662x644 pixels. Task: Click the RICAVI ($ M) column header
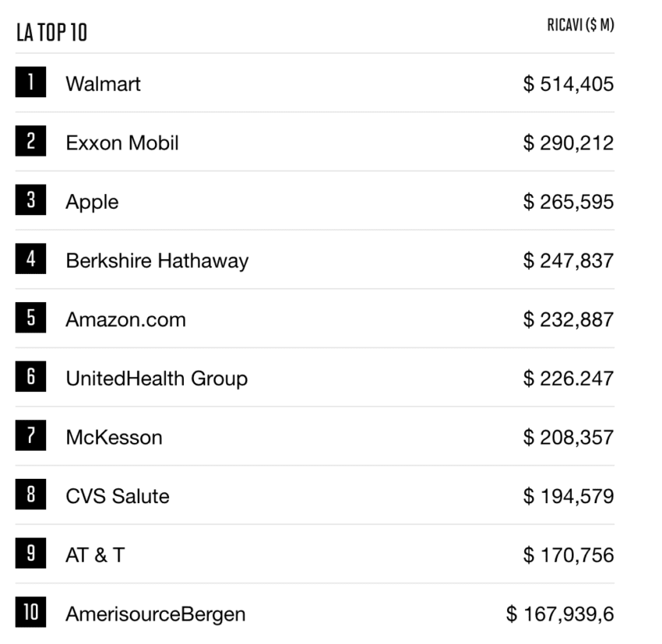(x=580, y=25)
